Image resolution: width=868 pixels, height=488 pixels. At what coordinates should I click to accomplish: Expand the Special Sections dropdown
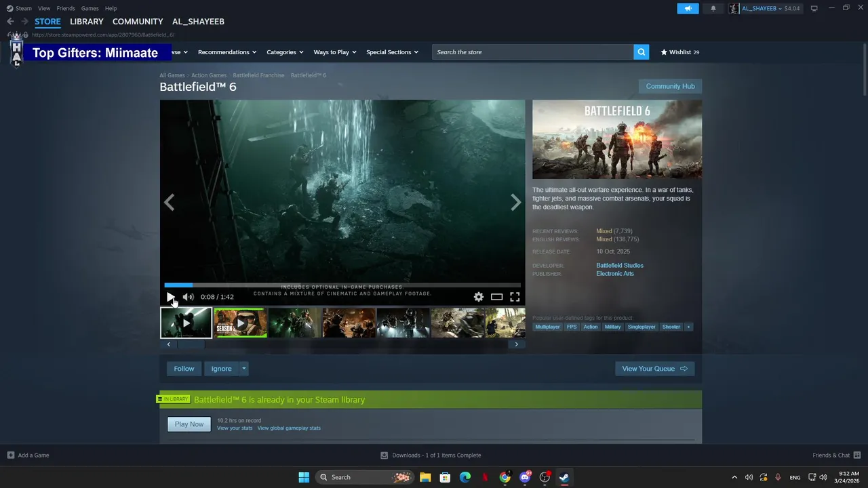pos(393,52)
